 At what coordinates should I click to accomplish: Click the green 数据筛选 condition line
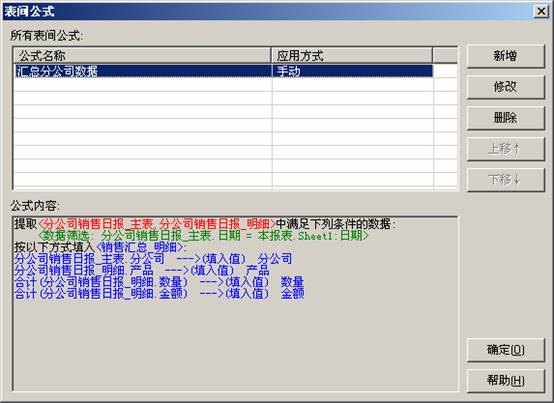(203, 236)
